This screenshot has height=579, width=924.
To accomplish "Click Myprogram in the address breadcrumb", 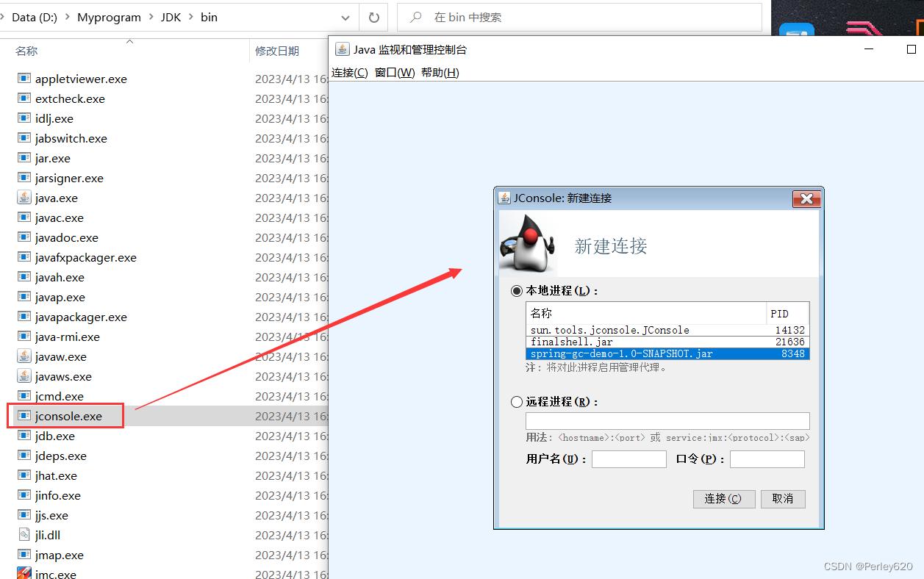I will [109, 17].
